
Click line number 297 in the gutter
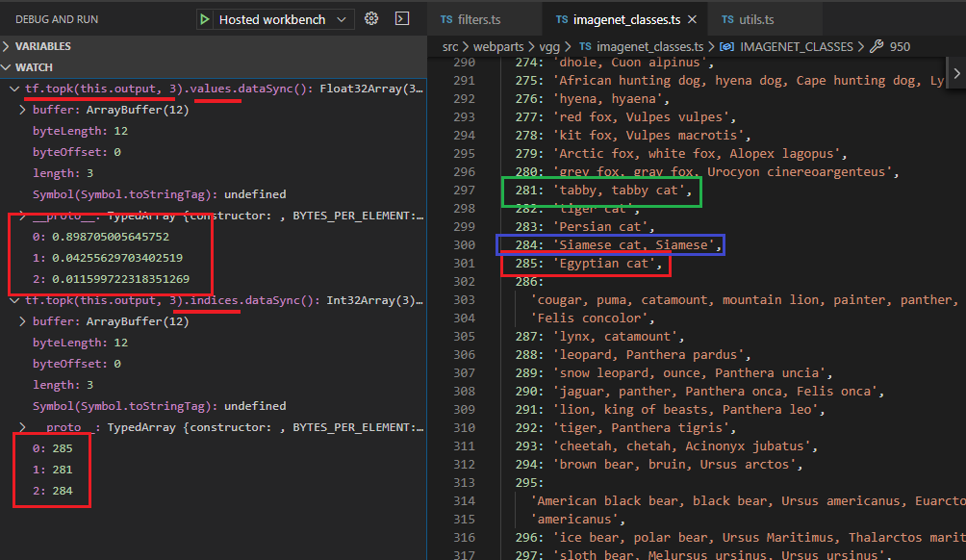pos(465,191)
